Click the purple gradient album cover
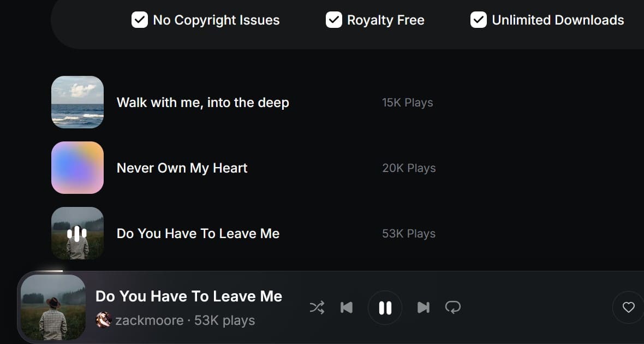644x344 pixels. pyautogui.click(x=77, y=168)
